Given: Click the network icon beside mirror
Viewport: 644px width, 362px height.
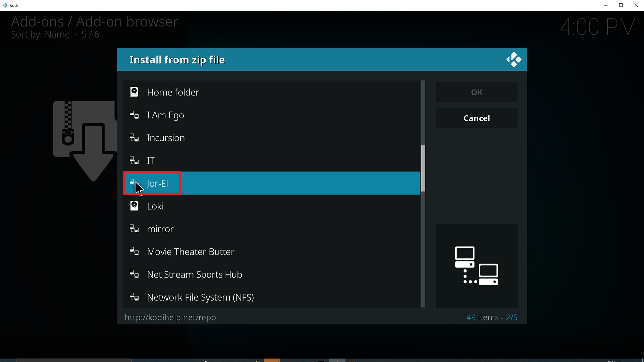Looking at the screenshot, I should coord(134,229).
